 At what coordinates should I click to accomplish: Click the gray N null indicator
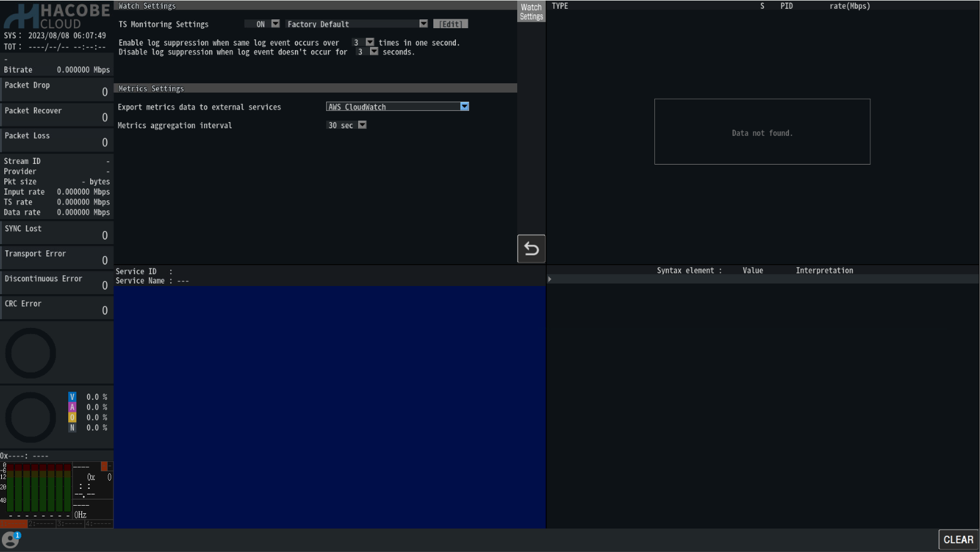pos(72,428)
